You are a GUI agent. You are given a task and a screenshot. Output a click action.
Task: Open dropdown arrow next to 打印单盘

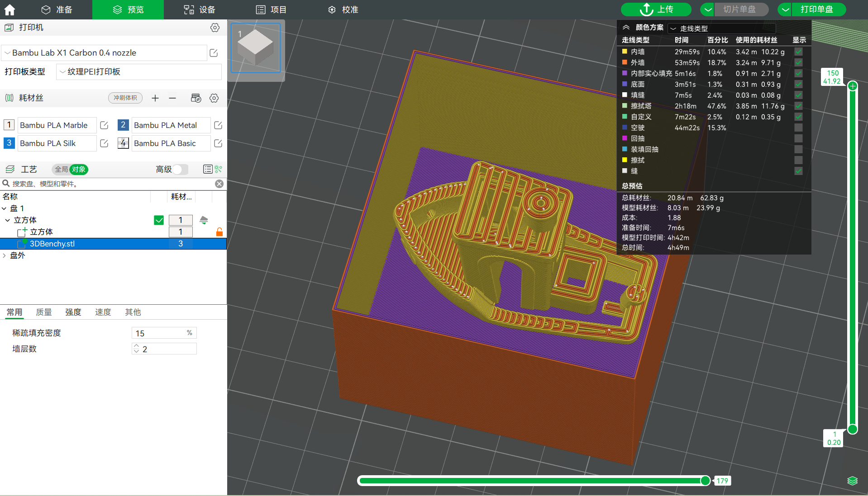(x=785, y=9)
